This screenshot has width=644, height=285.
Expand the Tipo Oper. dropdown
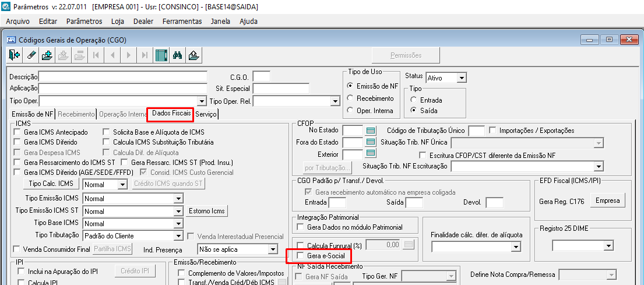pos(202,101)
